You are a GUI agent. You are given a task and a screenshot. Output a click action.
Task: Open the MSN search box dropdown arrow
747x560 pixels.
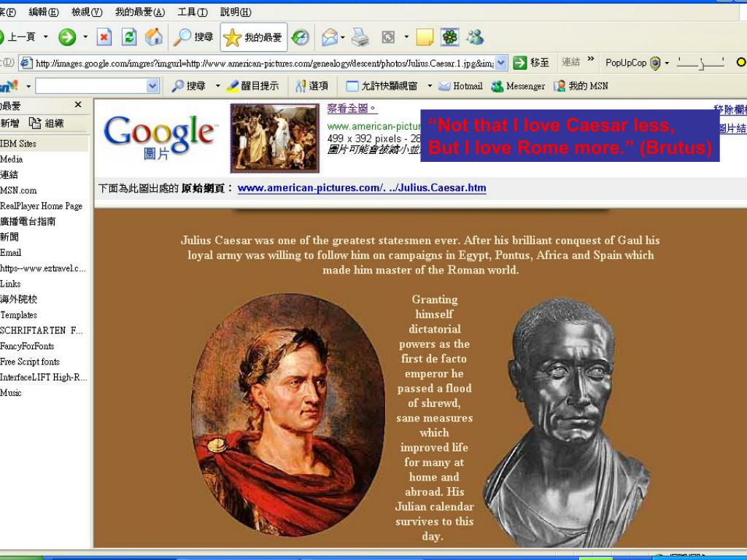152,86
